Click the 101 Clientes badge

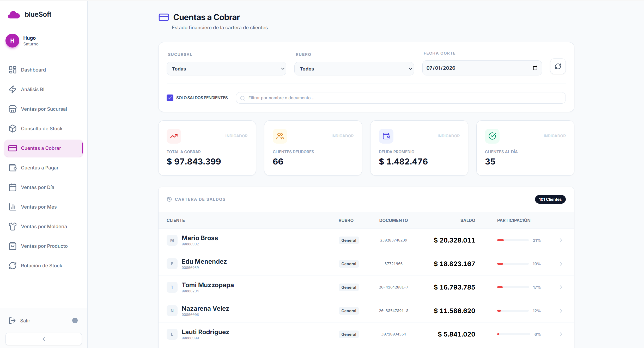550,199
